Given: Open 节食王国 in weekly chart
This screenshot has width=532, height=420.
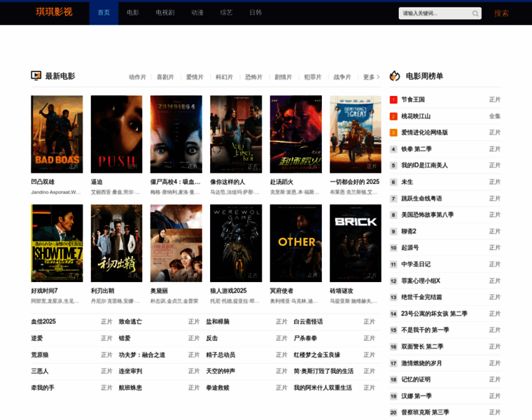Looking at the screenshot, I should (413, 99).
